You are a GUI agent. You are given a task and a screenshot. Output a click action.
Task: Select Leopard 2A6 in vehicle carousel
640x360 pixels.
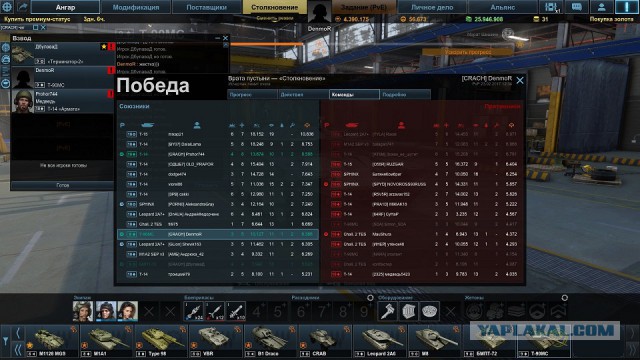point(379,342)
